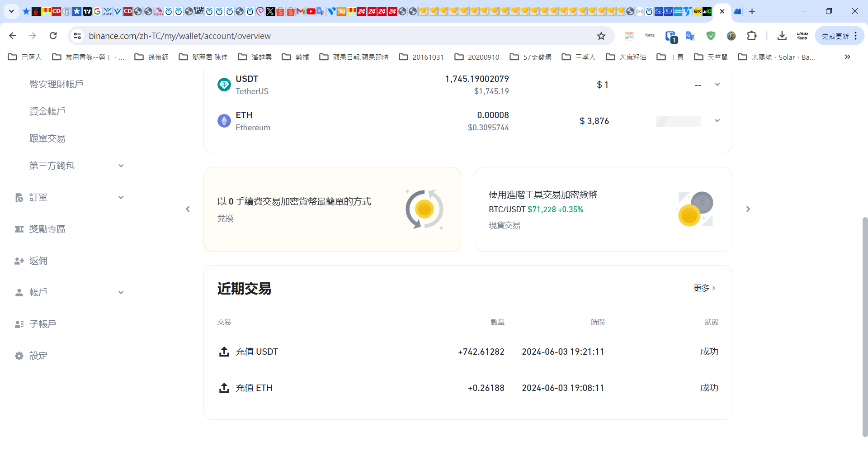Open 工具 bookmarks folder
868x466 pixels.
tap(670, 57)
